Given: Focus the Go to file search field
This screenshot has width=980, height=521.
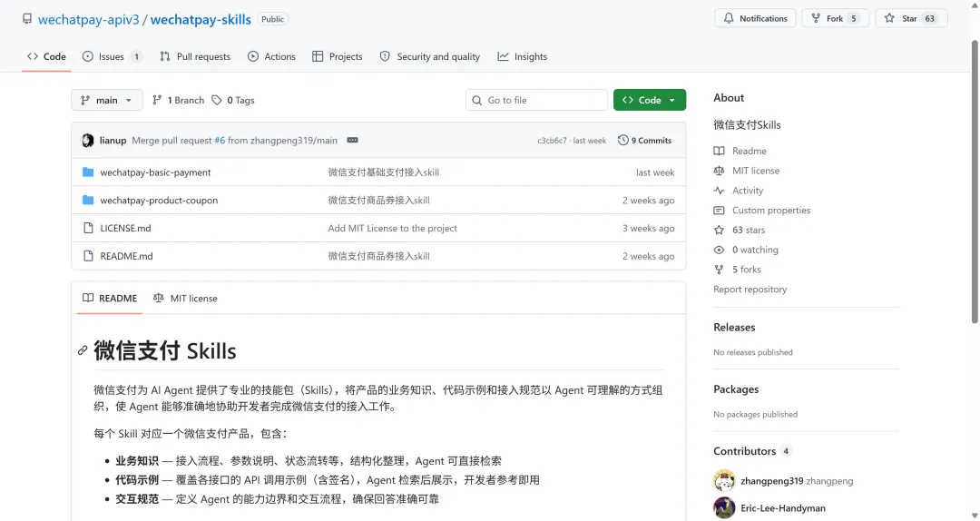Looking at the screenshot, I should tap(537, 100).
